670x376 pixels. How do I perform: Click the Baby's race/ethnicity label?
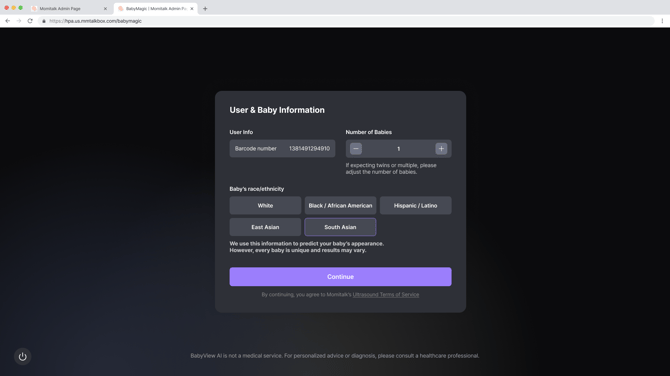point(257,189)
